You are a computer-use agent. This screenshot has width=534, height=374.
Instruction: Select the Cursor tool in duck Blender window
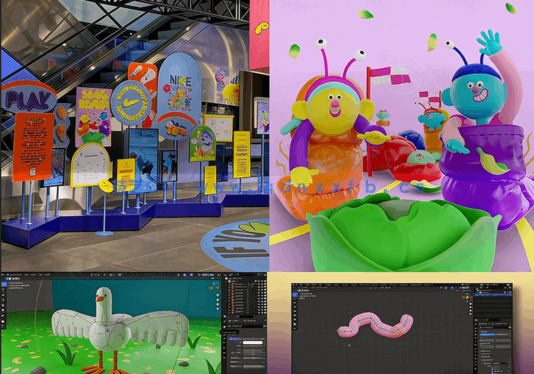pyautogui.click(x=3, y=290)
